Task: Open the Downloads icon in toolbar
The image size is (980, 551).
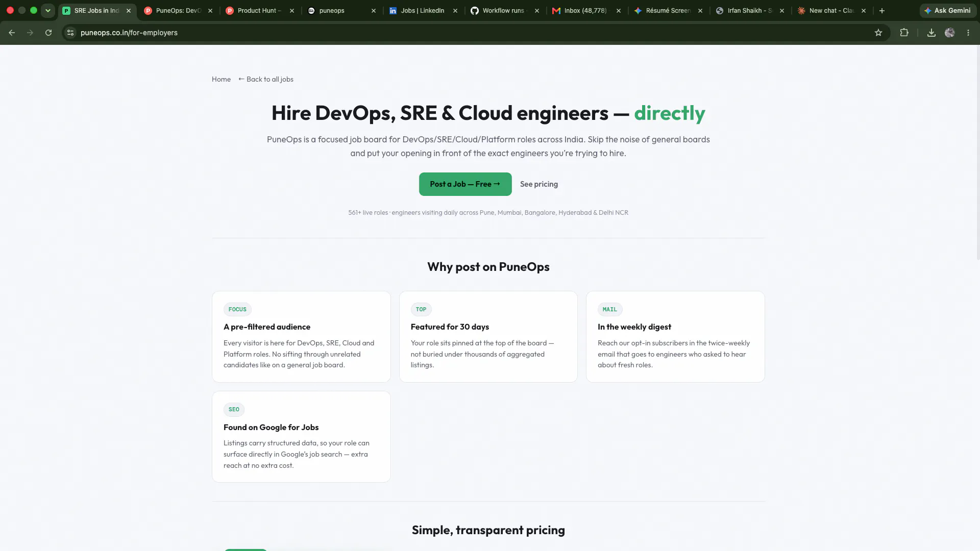Action: [932, 33]
